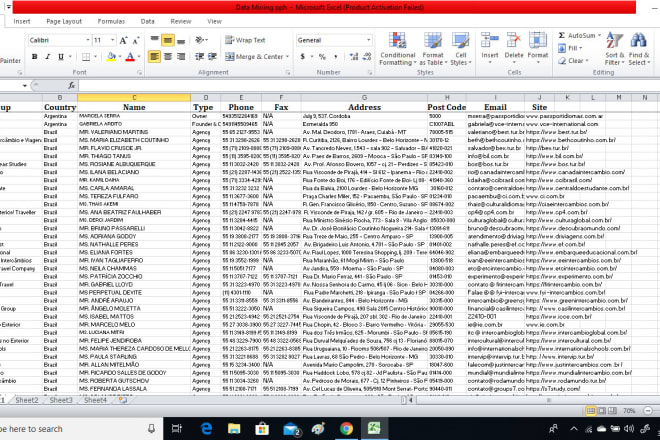Viewport: 660px width, 440px height.
Task: Open the Data tab
Action: tap(147, 21)
